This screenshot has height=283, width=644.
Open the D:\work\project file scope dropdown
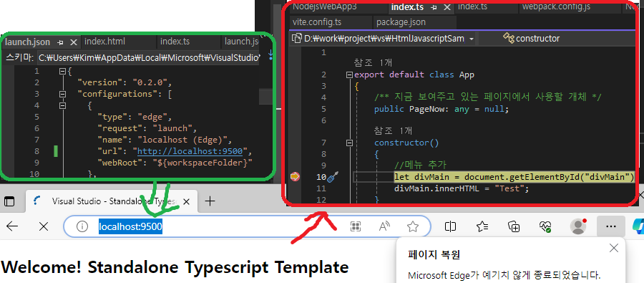(471, 39)
